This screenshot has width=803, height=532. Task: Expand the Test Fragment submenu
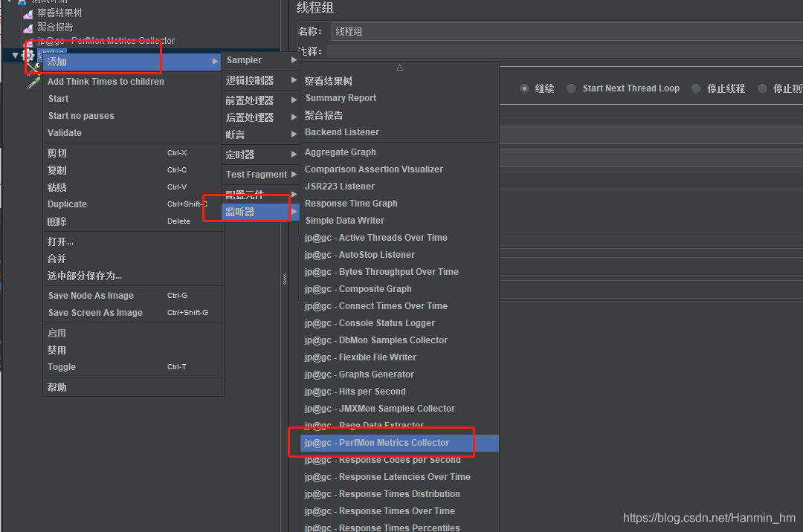click(260, 175)
